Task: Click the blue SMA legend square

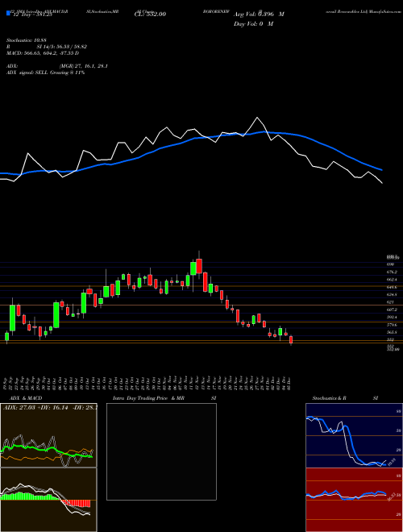Action: tap(8, 13)
